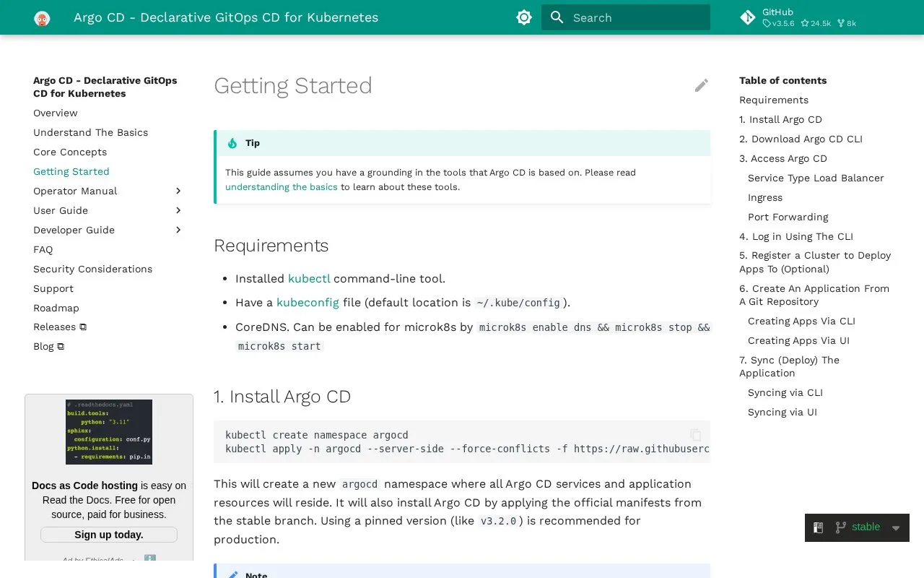The image size is (924, 578).
Task: Click the Sign up today button
Action: [109, 535]
